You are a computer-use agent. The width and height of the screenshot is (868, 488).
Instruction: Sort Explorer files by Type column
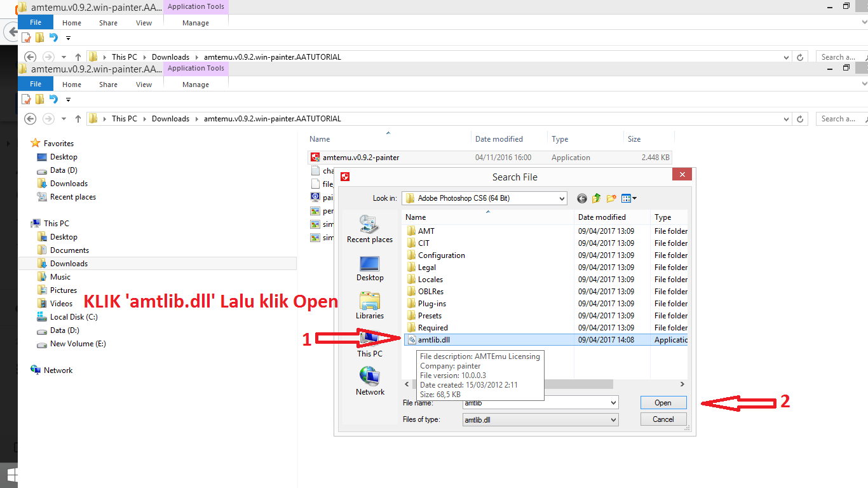tap(585, 139)
